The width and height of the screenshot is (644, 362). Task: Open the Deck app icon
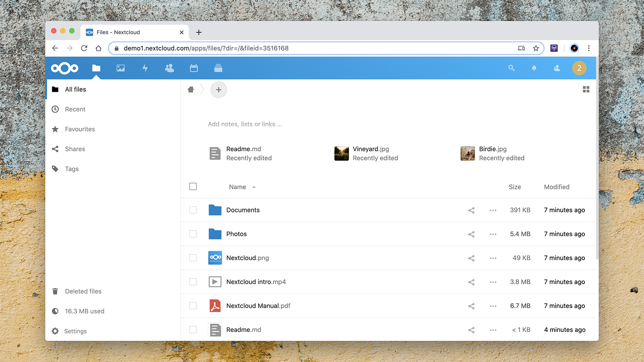coord(218,68)
